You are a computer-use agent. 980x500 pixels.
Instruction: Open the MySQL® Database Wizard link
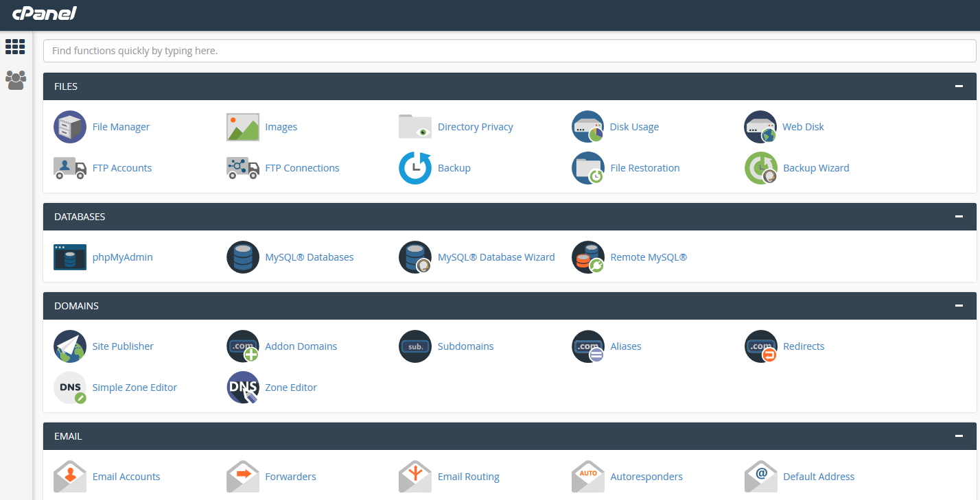496,257
